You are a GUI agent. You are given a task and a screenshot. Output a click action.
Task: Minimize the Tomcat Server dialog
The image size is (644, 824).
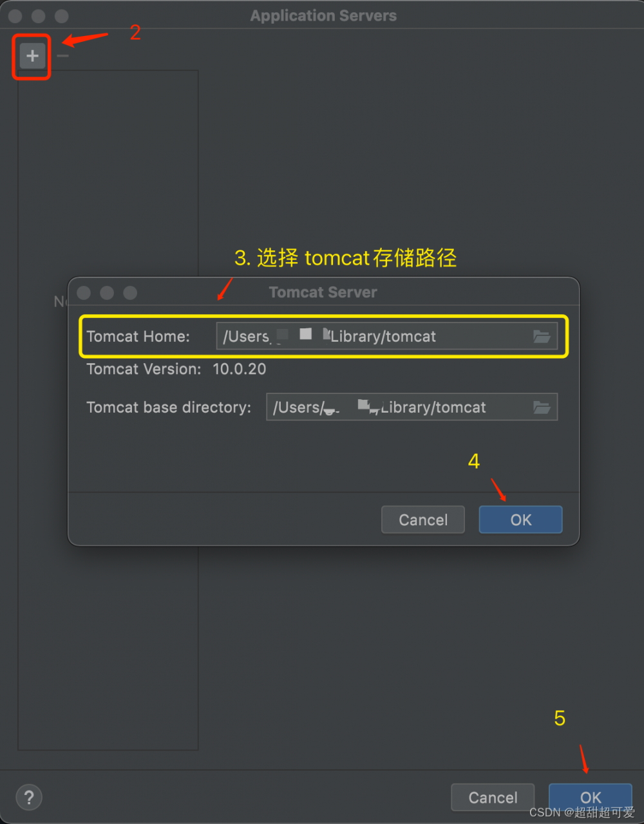tap(107, 293)
